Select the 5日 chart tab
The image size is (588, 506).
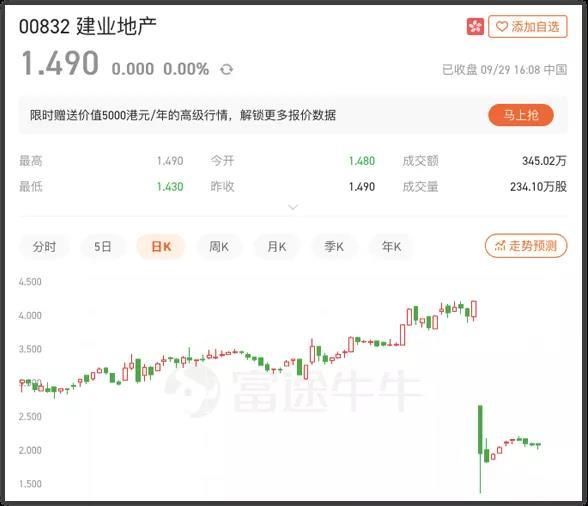click(x=102, y=246)
